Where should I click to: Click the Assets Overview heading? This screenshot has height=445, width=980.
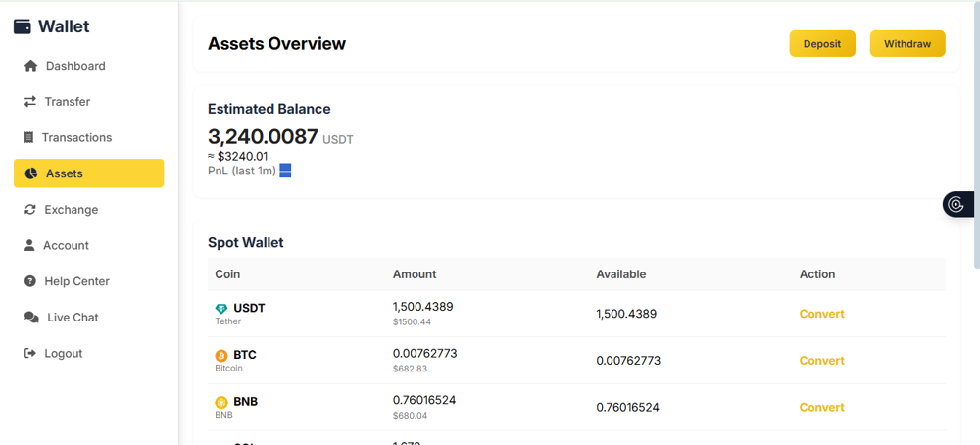[276, 44]
